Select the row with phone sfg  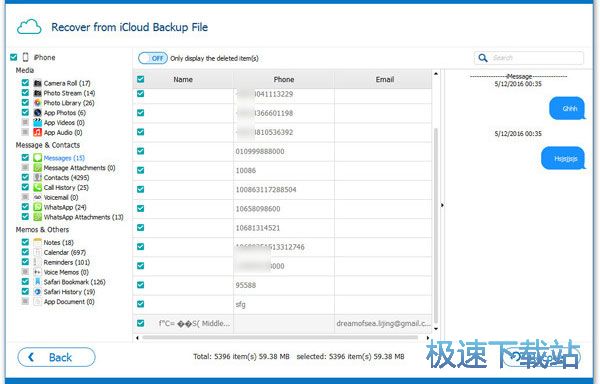pos(282,304)
